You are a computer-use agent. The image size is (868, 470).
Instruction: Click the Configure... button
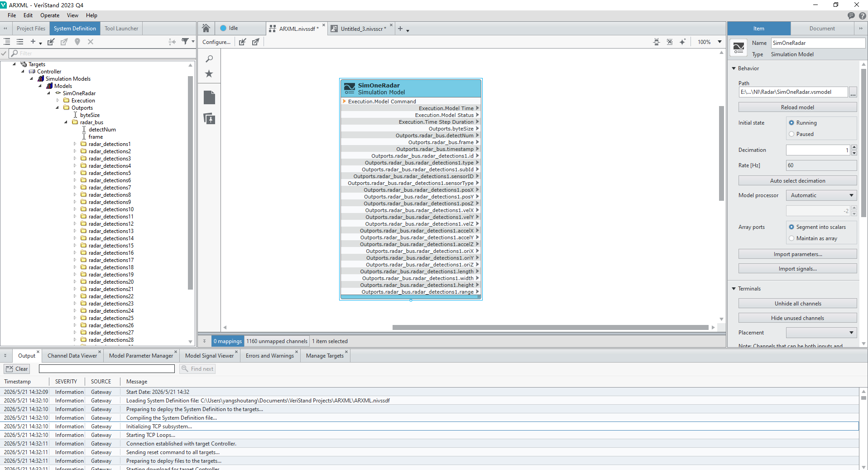(216, 42)
